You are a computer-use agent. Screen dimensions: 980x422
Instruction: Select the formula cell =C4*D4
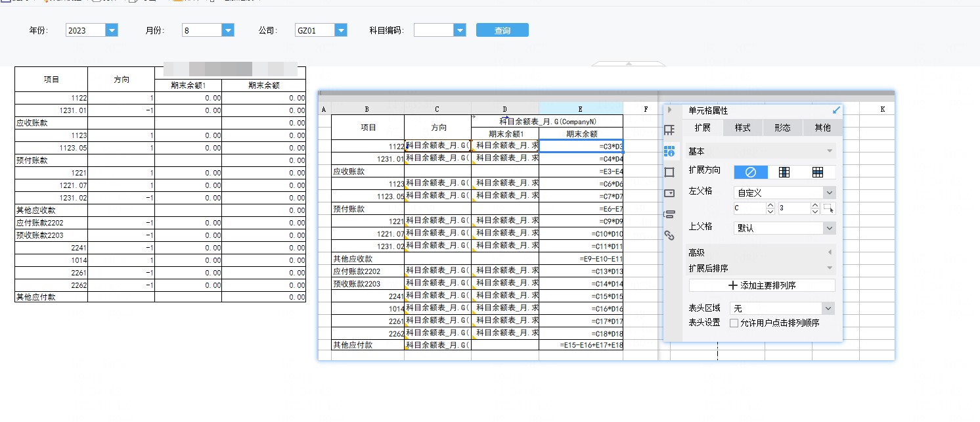click(x=581, y=158)
